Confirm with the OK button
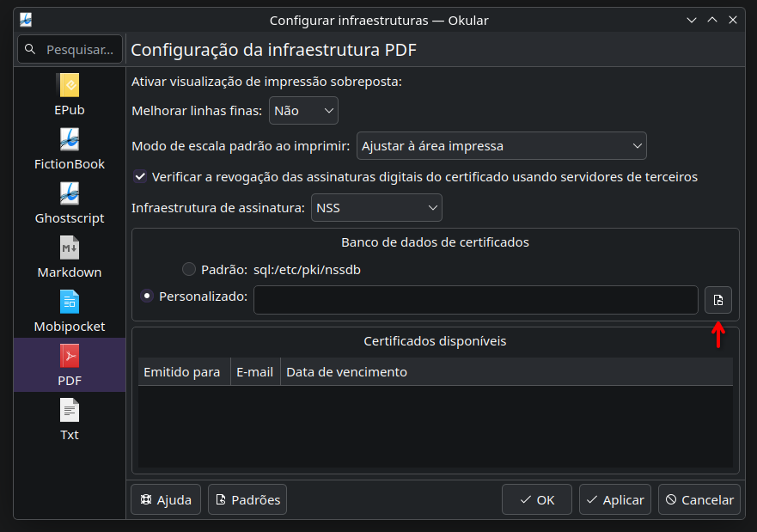Screen dimensions: 757x532 [x=537, y=499]
